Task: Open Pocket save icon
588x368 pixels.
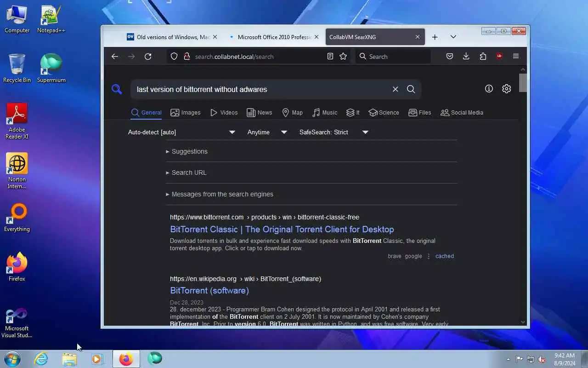Action: pos(450,57)
